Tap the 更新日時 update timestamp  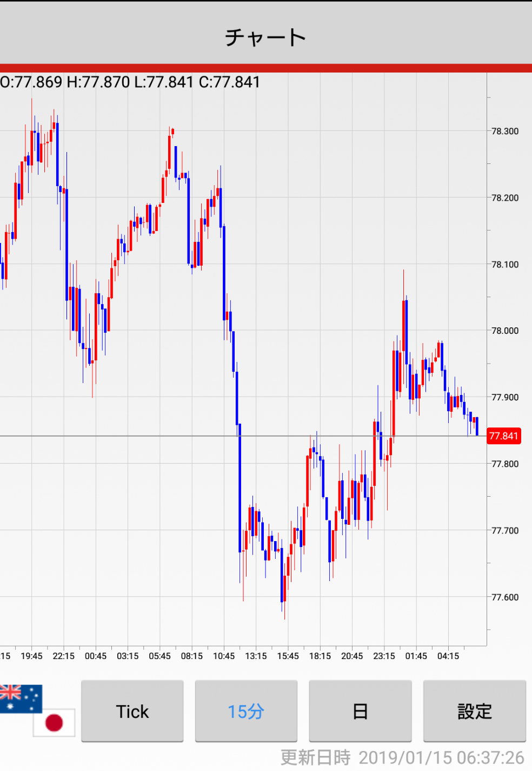pyautogui.click(x=402, y=757)
